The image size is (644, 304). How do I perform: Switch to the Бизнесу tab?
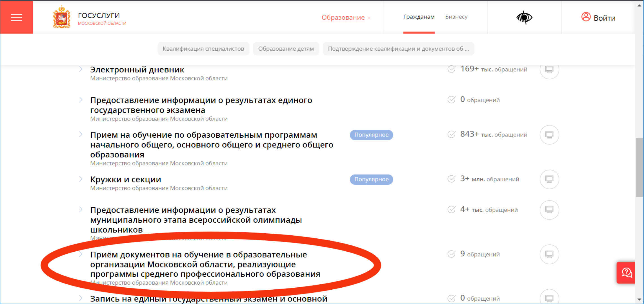point(456,17)
